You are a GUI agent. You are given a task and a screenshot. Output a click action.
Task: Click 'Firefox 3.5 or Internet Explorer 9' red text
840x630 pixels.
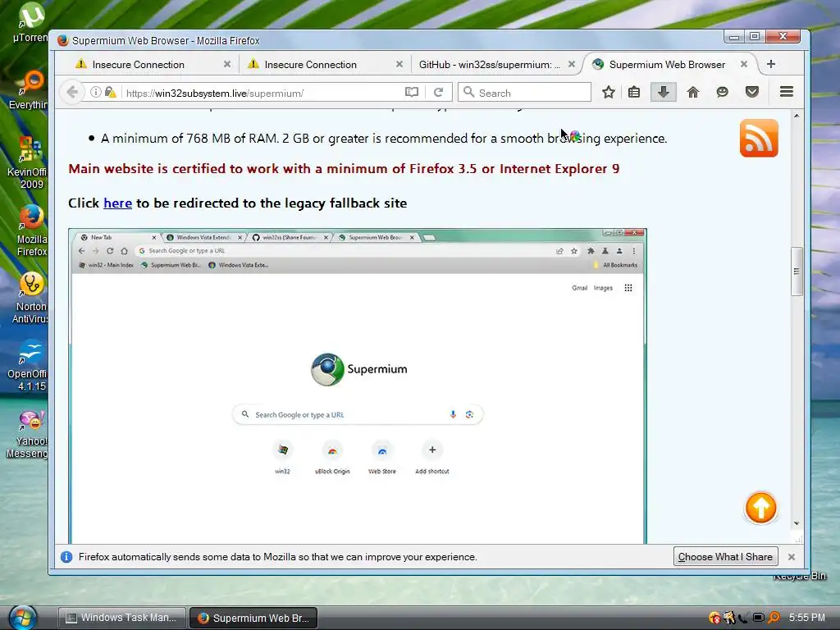[x=514, y=169]
